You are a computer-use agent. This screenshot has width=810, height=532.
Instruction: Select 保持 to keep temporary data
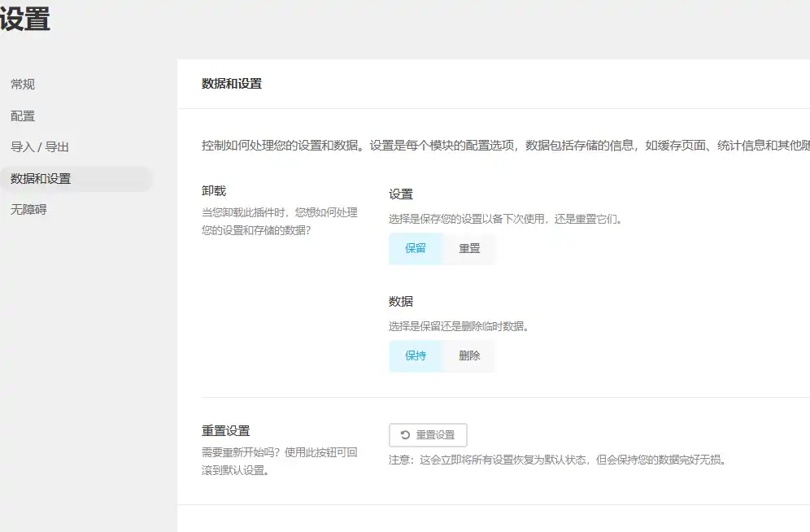414,355
